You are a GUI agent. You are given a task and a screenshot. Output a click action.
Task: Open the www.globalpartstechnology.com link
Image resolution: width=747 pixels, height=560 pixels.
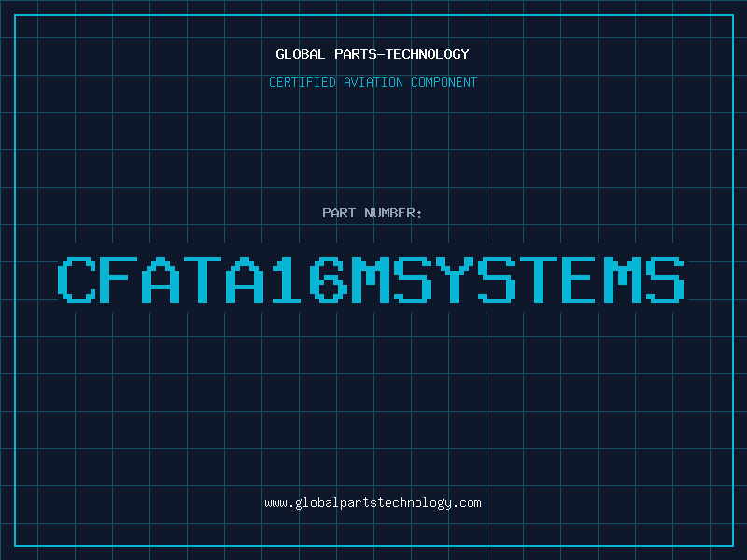[x=373, y=503]
